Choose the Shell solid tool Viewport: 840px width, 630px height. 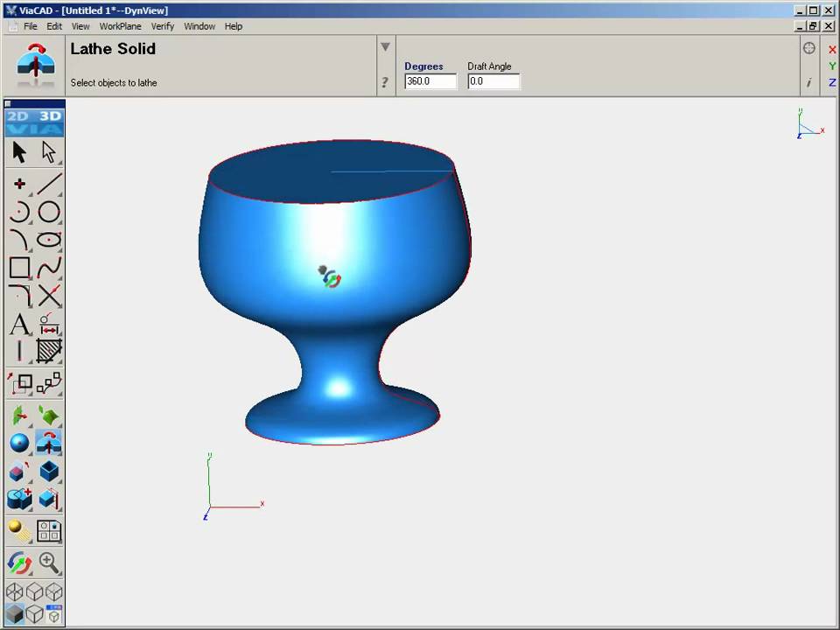pyautogui.click(x=49, y=472)
